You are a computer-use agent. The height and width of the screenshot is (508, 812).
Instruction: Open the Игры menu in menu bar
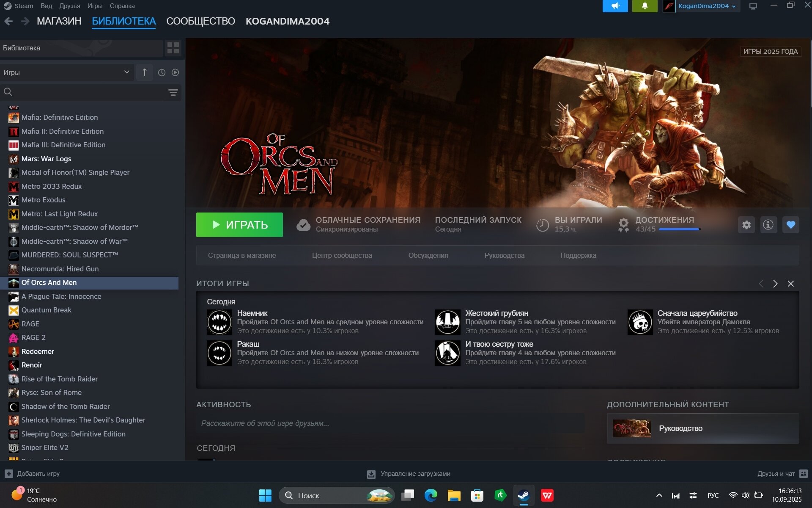(95, 6)
